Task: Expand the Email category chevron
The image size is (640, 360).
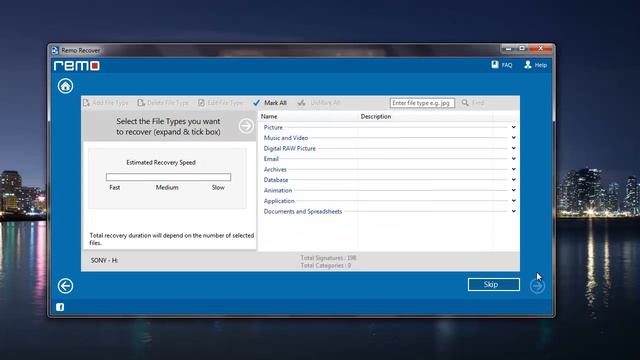Action: tap(513, 159)
